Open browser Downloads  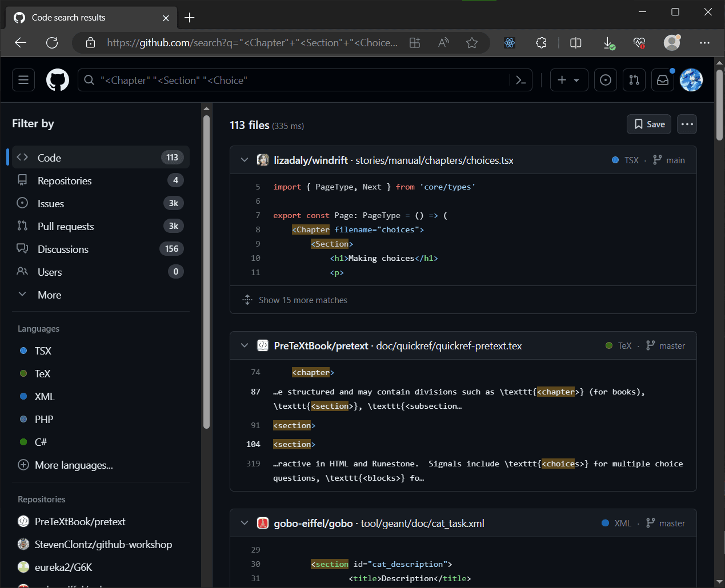click(x=609, y=43)
